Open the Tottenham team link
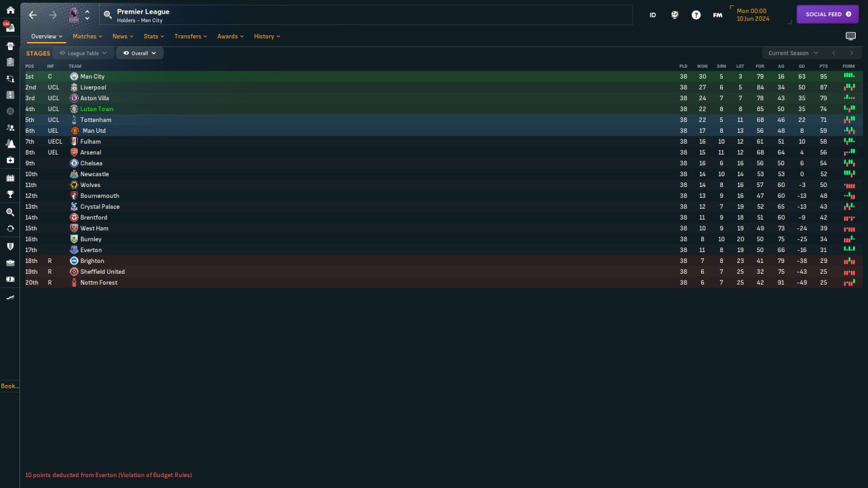 tap(96, 120)
